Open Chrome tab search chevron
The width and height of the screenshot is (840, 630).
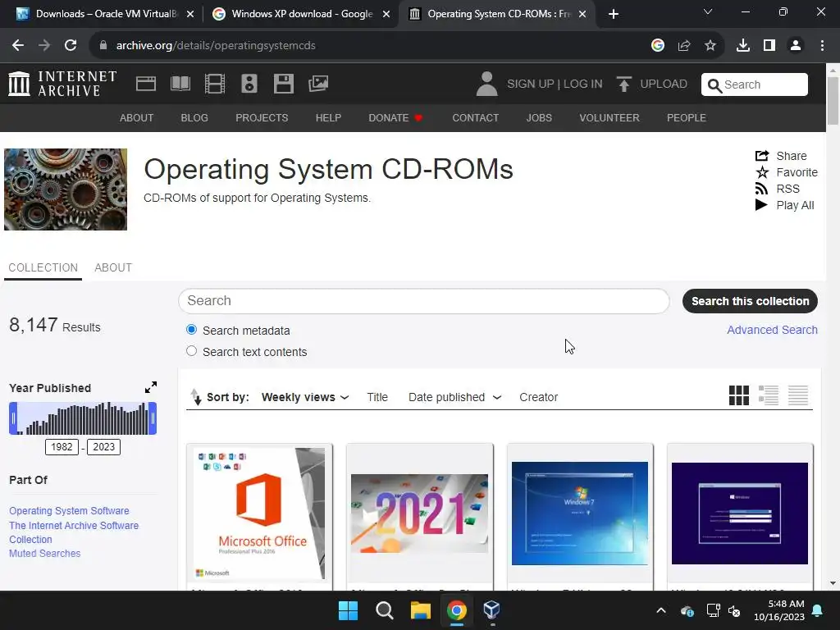(x=708, y=11)
